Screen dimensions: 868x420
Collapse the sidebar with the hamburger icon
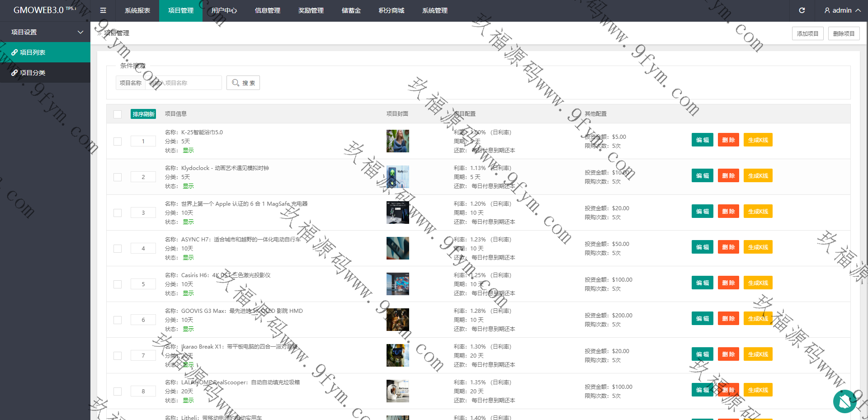point(103,10)
